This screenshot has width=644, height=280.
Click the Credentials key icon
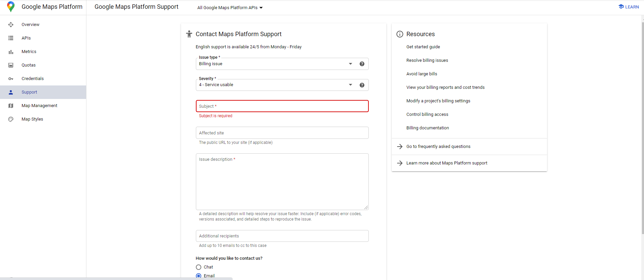pos(11,79)
